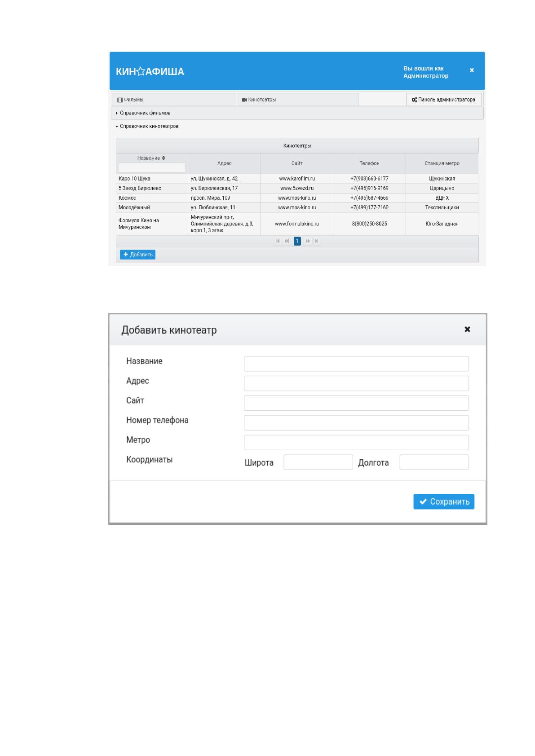This screenshot has height=756, width=535.
Task: Save the new cinema with Сохранить
Action: (444, 502)
